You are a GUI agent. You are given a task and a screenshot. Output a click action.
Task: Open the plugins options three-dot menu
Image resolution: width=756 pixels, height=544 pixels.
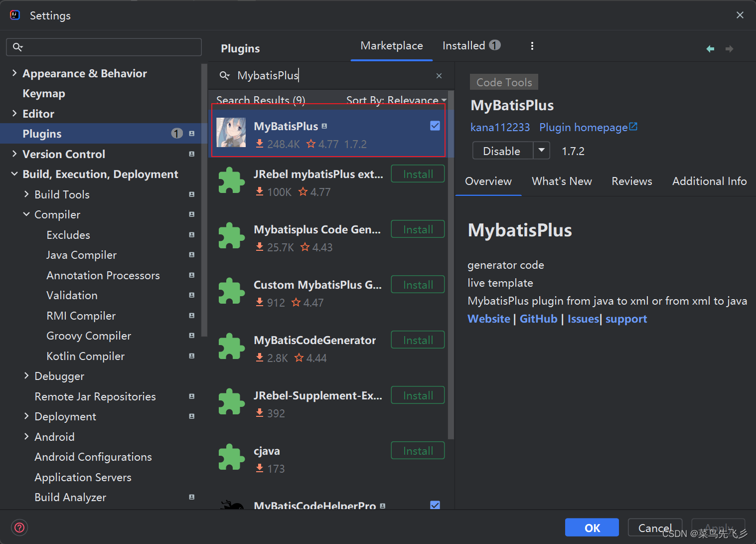coord(532,46)
